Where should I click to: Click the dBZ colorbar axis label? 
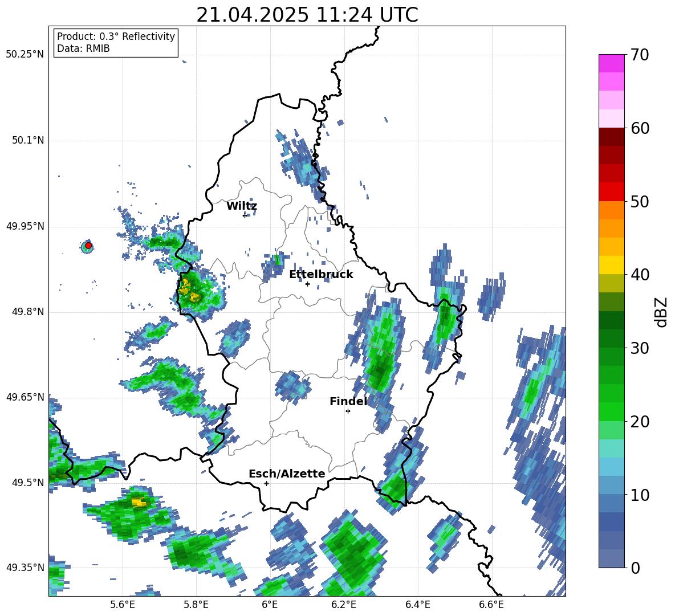click(661, 312)
